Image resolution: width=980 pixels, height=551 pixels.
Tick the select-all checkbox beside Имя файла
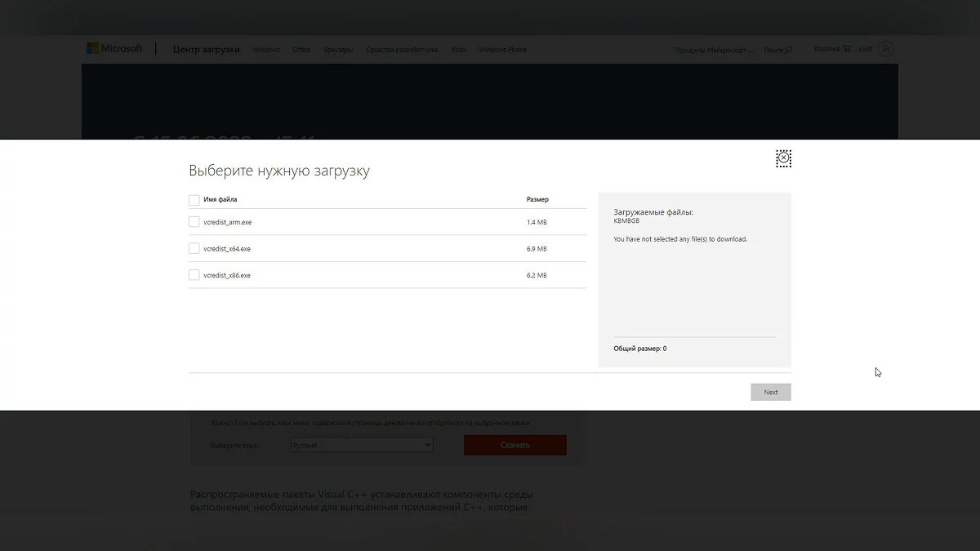(x=194, y=199)
